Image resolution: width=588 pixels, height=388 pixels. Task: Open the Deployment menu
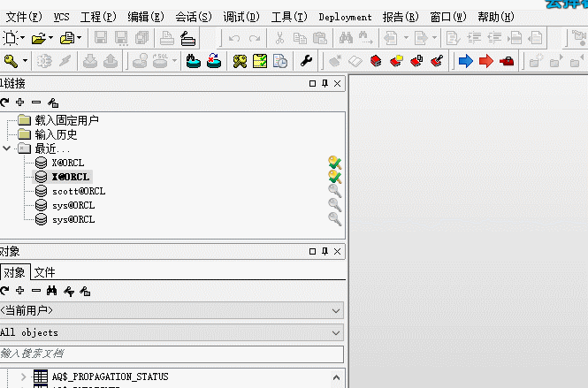click(x=345, y=17)
